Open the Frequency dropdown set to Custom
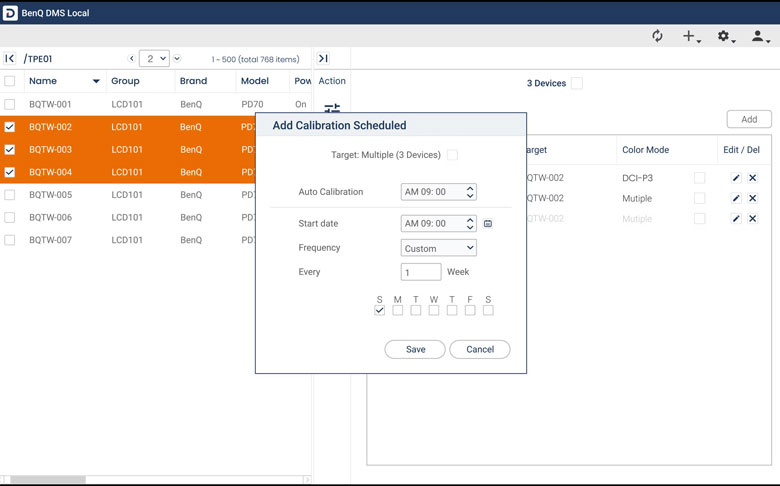Viewport: 780px width, 486px height. tap(439, 248)
